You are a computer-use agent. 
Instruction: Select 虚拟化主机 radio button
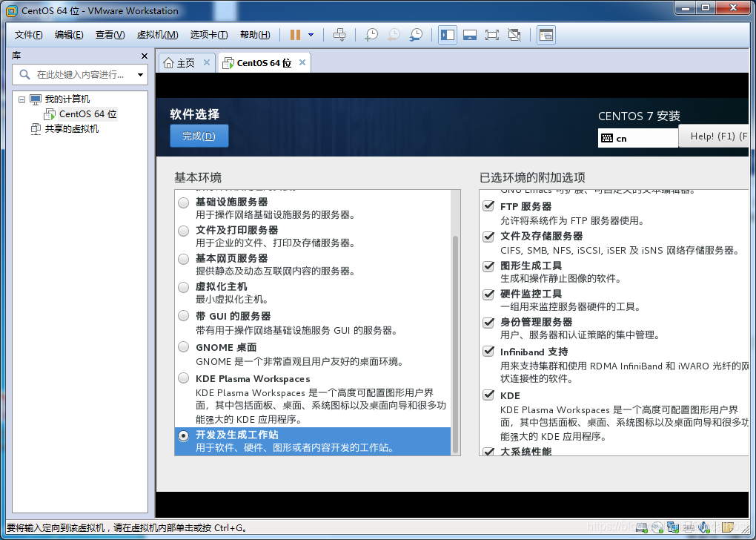click(x=183, y=287)
